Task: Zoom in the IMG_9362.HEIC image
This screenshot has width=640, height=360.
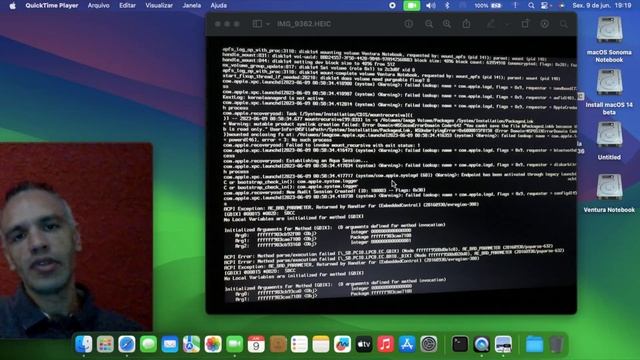Action: click(447, 24)
